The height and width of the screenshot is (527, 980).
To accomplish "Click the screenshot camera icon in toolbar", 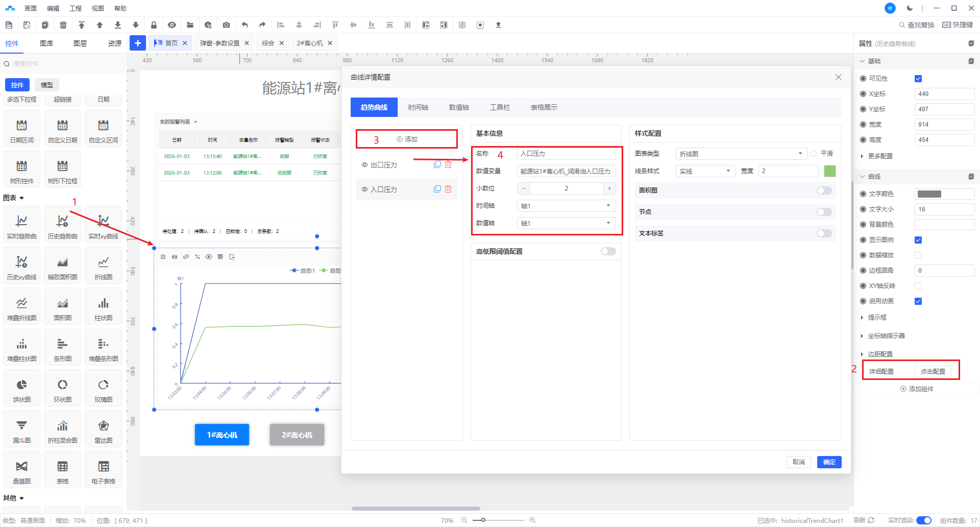I will (226, 25).
